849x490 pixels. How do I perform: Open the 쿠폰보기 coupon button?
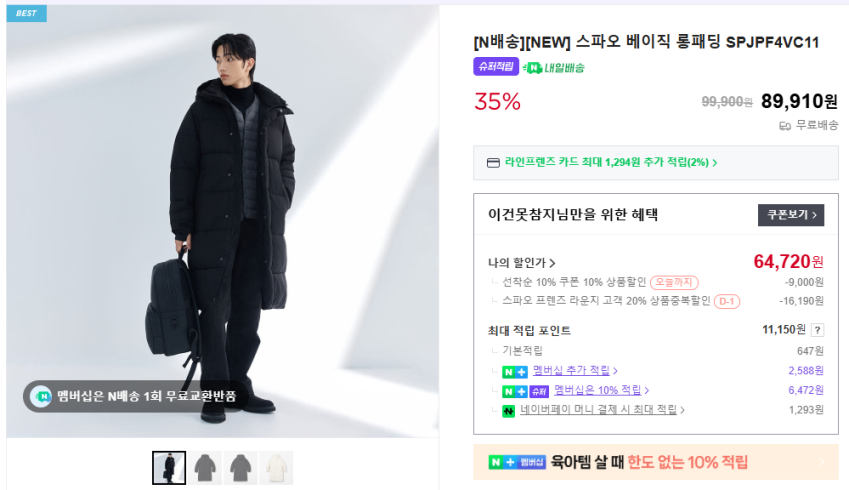[x=790, y=215]
